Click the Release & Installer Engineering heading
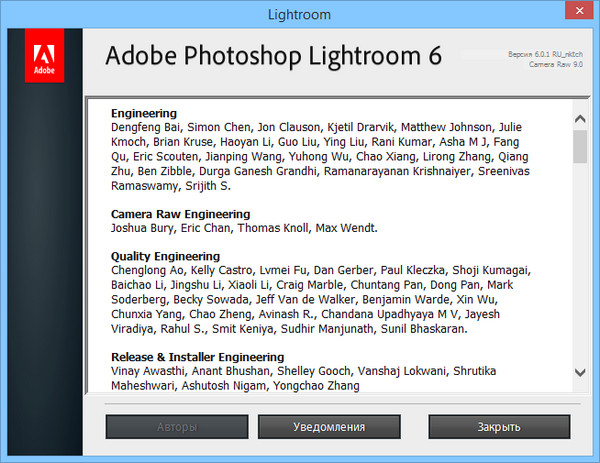Viewport: 600px width, 463px height. point(197,357)
